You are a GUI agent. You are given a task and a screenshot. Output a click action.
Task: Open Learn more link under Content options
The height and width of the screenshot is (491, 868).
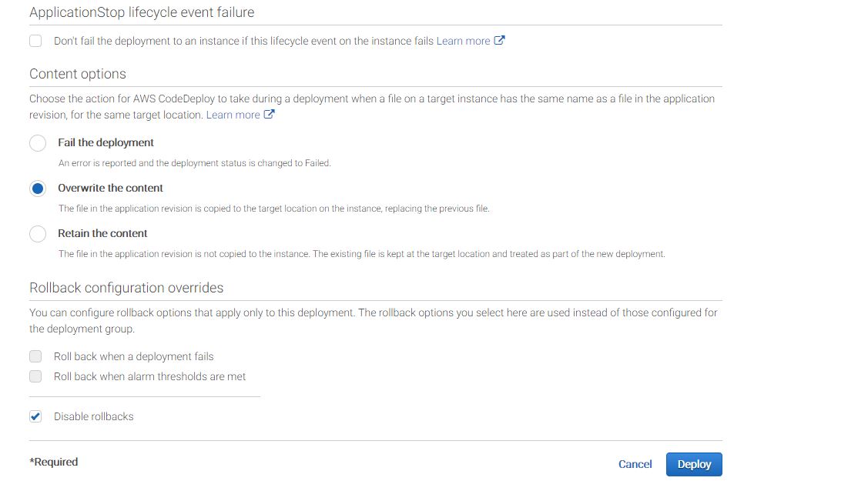233,115
